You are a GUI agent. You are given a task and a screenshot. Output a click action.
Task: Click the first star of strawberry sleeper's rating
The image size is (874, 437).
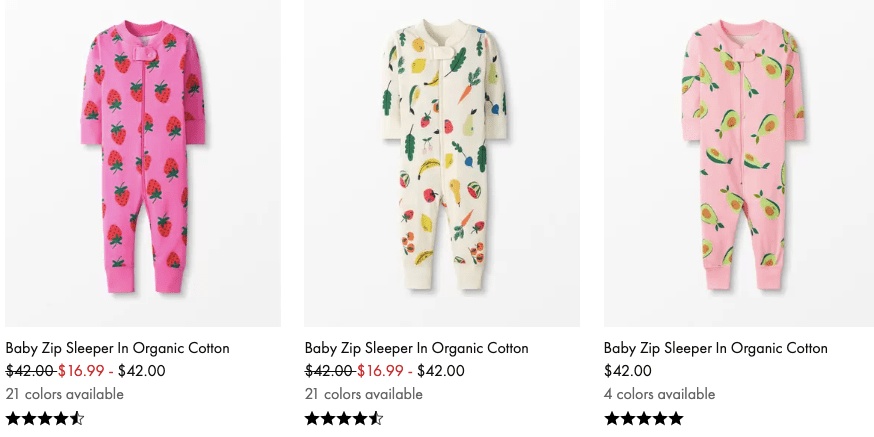coord(13,418)
